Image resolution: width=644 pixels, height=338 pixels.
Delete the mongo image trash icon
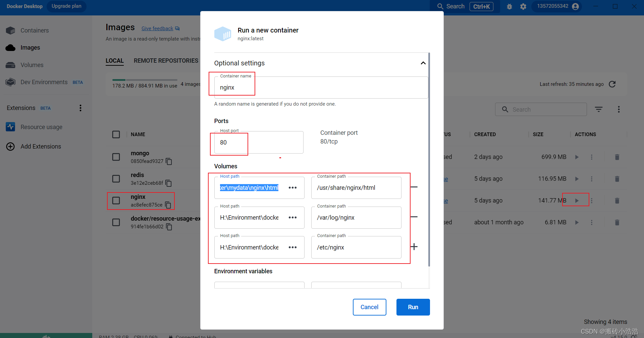pyautogui.click(x=617, y=157)
